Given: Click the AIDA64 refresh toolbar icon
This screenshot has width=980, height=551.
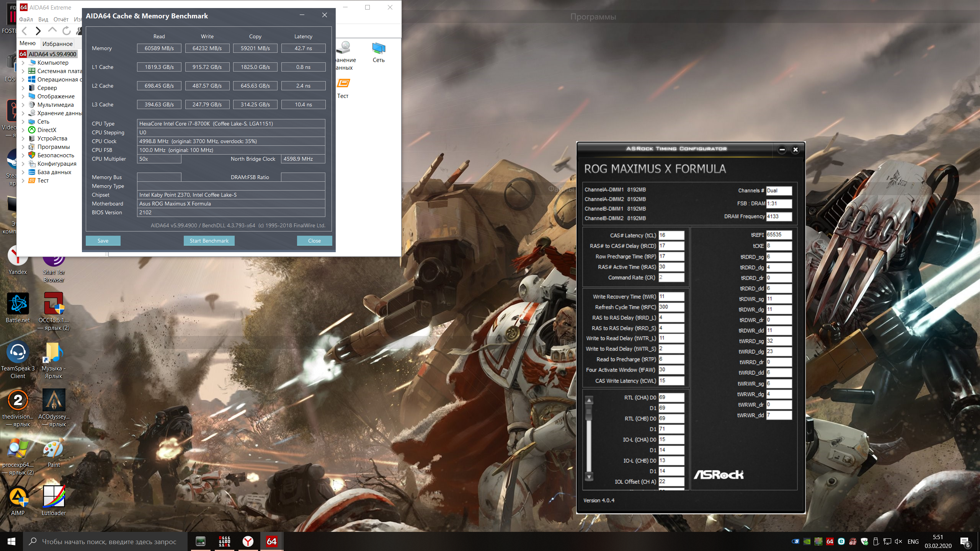Looking at the screenshot, I should 66,31.
